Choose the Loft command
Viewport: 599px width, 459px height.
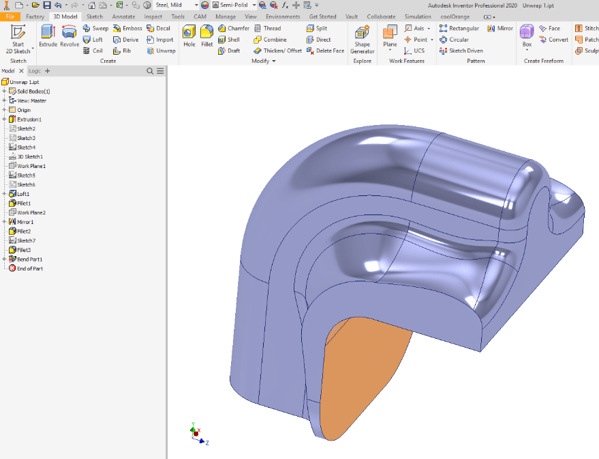click(93, 39)
